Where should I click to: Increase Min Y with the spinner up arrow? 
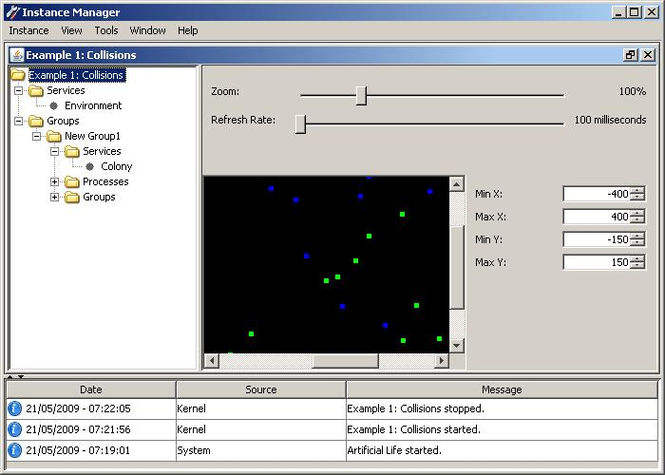637,236
